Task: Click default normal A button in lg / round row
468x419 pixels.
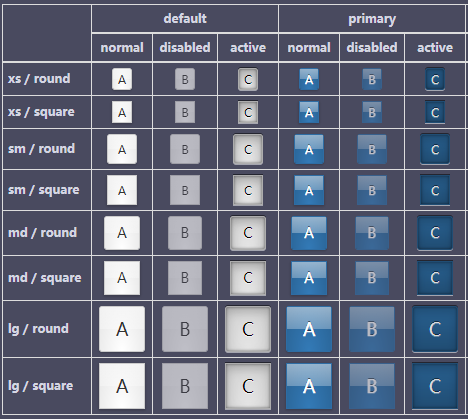Action: [x=122, y=329]
